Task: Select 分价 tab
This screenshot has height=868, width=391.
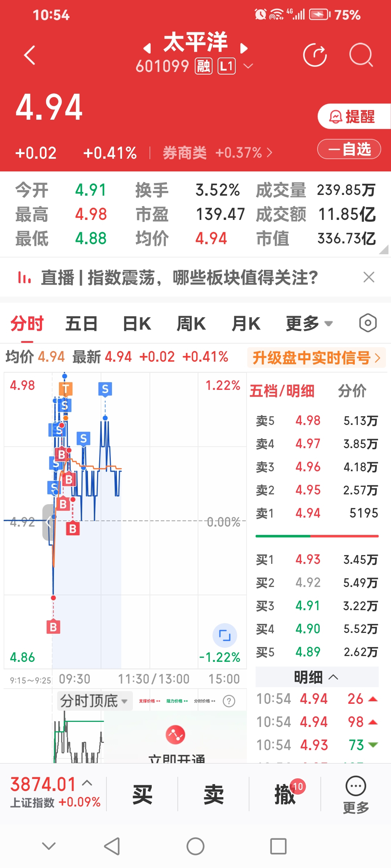Action: (352, 391)
